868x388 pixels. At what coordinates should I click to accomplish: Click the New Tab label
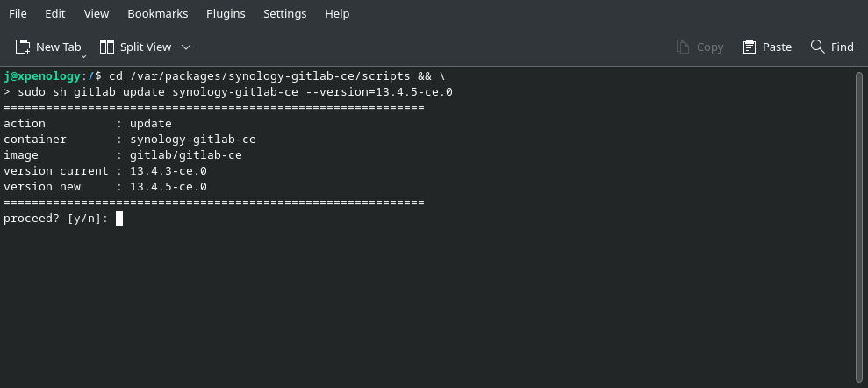tap(59, 47)
